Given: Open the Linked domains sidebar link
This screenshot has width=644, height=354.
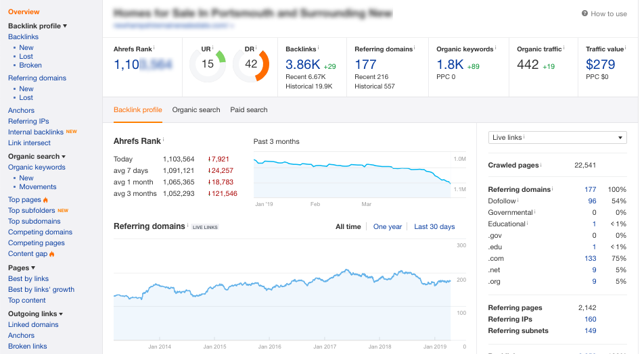Looking at the screenshot, I should [33, 325].
